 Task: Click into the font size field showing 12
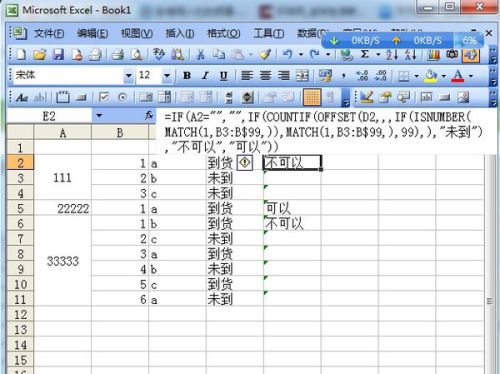pyautogui.click(x=149, y=76)
